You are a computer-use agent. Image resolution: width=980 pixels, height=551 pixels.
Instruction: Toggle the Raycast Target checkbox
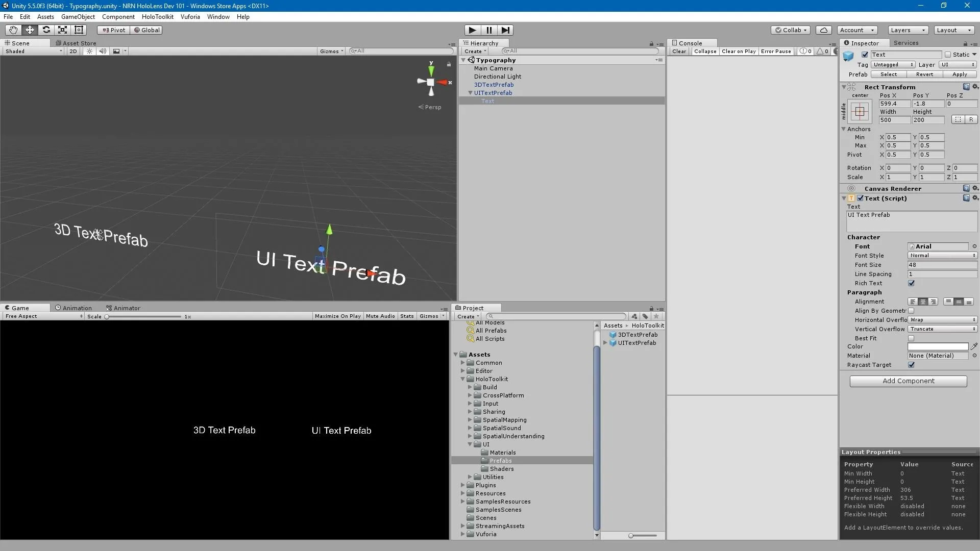click(911, 365)
